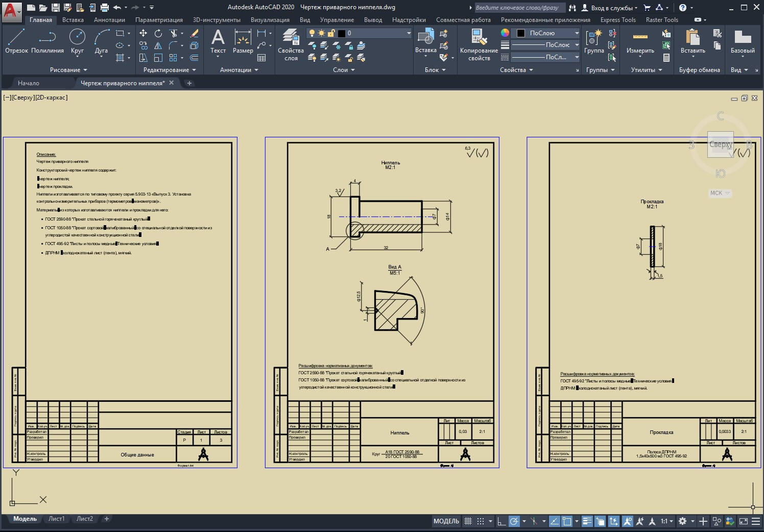764x532 pixels.
Task: Open the Лист1 layout tab
Action: point(56,519)
